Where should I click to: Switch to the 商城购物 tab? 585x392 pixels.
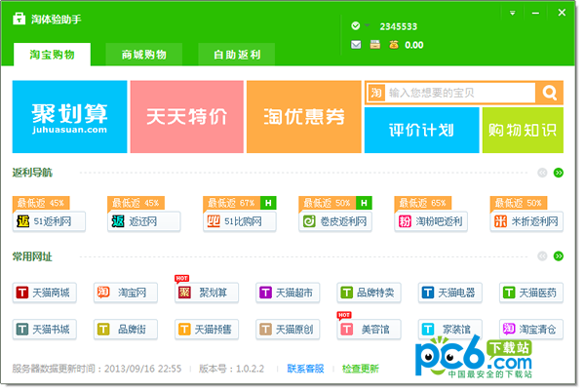click(144, 55)
